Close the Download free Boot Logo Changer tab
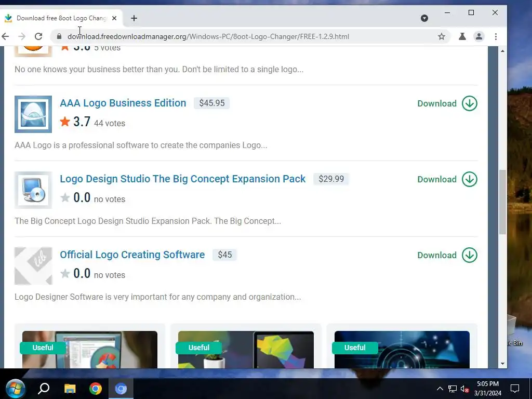Image resolution: width=532 pixels, height=399 pixels. tap(114, 18)
